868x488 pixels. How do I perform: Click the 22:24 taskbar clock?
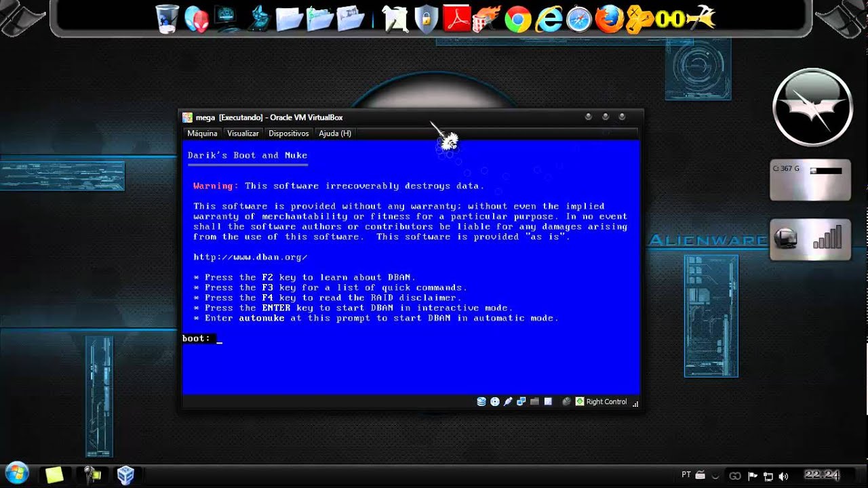[x=822, y=474]
